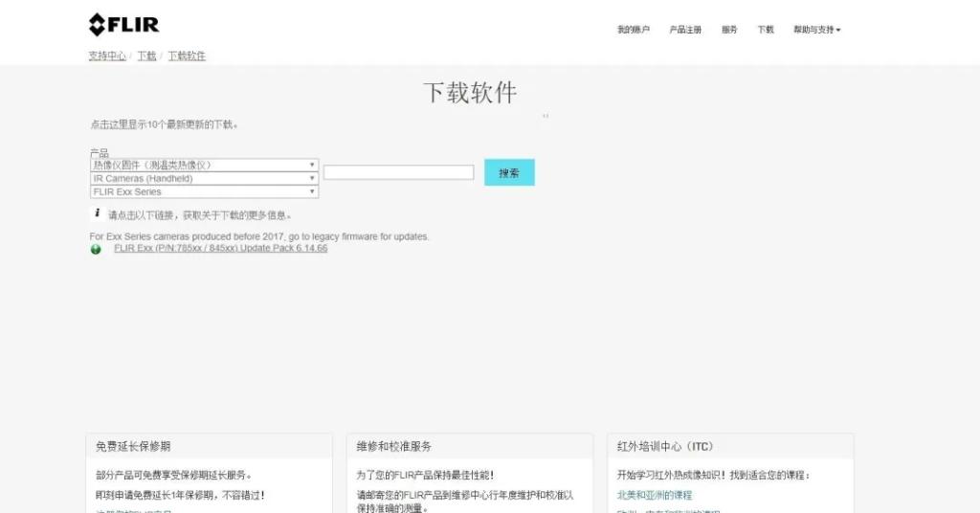This screenshot has width=980, height=513.
Task: Click text 为了您的FLIR产品保持最佳性能
Action: [x=425, y=475]
